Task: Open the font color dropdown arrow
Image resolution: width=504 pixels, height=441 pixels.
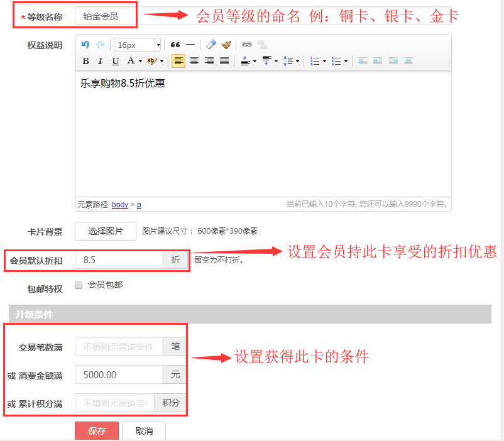Action: click(140, 62)
